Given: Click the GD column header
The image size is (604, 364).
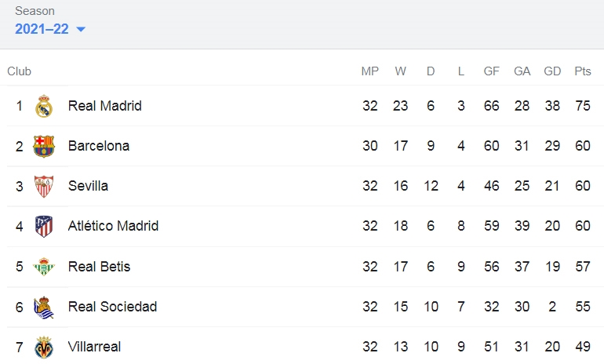Looking at the screenshot, I should pos(552,71).
